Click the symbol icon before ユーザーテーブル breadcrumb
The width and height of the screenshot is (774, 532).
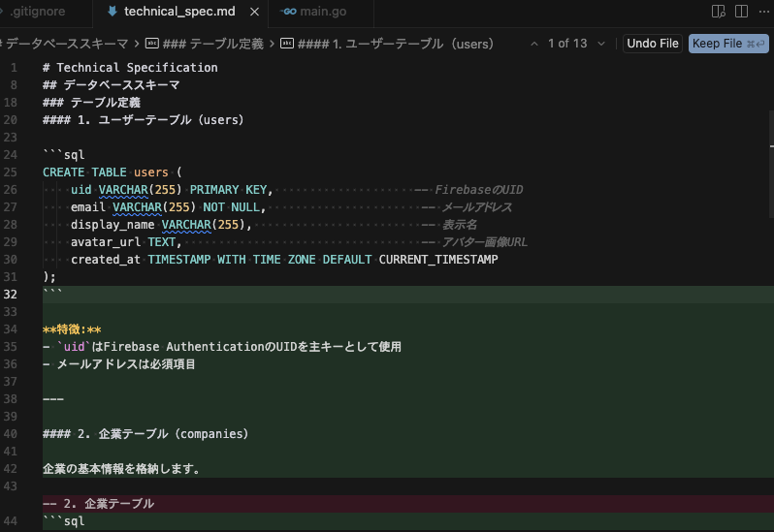point(287,44)
